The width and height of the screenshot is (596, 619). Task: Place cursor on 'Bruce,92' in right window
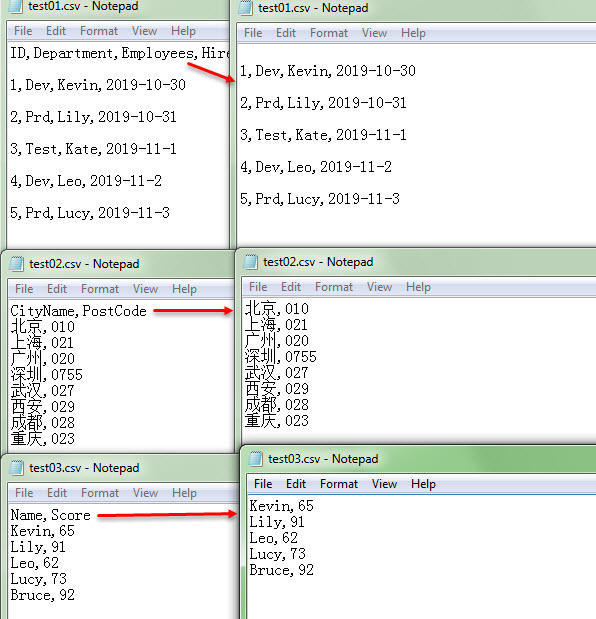click(281, 570)
